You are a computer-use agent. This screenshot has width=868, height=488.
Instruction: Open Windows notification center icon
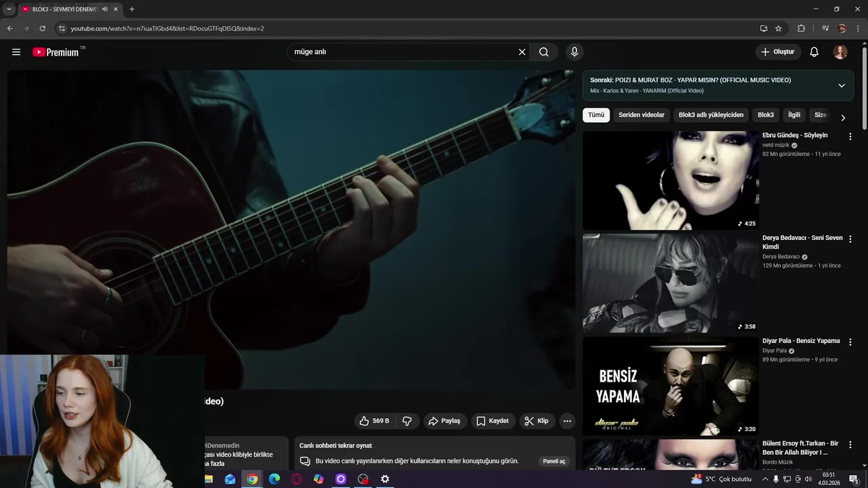[x=854, y=479]
